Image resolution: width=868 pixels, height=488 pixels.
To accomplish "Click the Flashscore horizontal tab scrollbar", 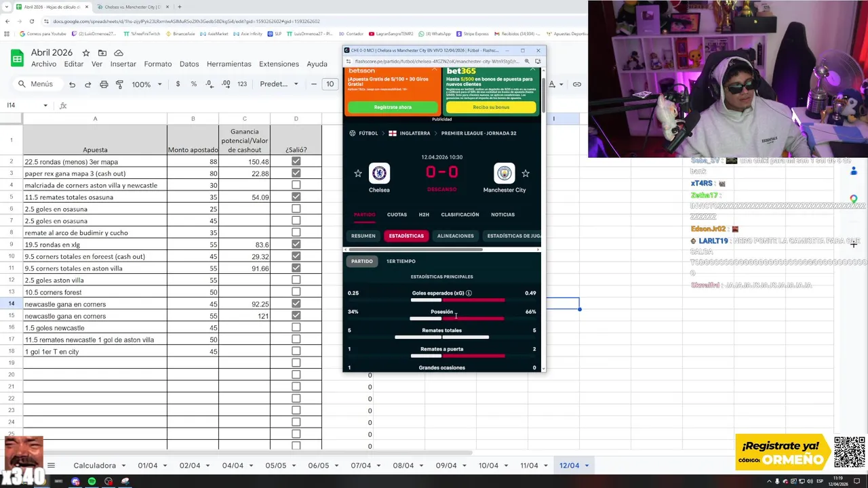I will pos(414,249).
